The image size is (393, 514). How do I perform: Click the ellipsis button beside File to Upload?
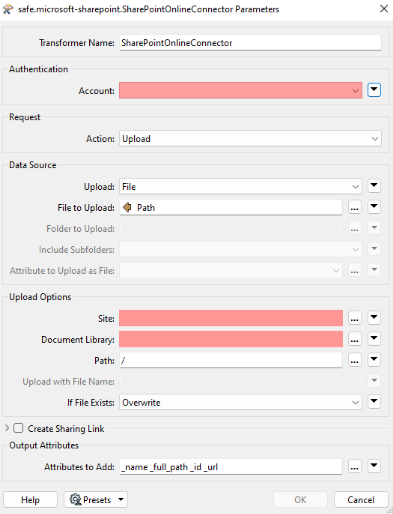[x=354, y=208]
